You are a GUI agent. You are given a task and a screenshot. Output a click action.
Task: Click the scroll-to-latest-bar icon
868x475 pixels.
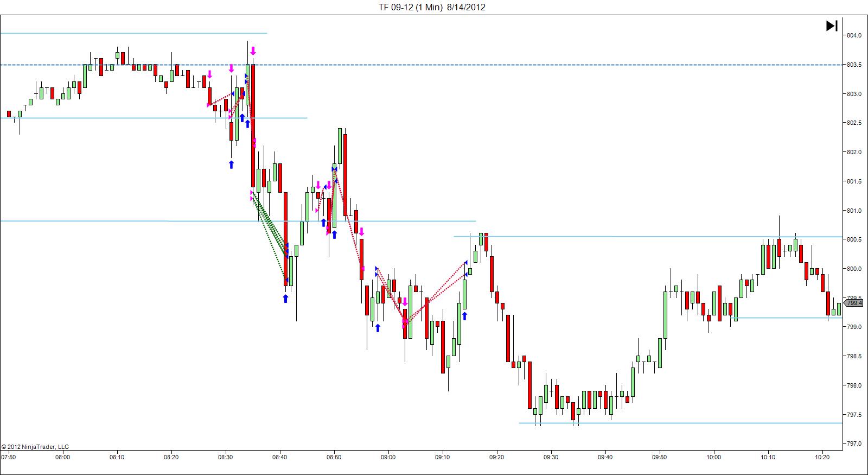pos(832,26)
